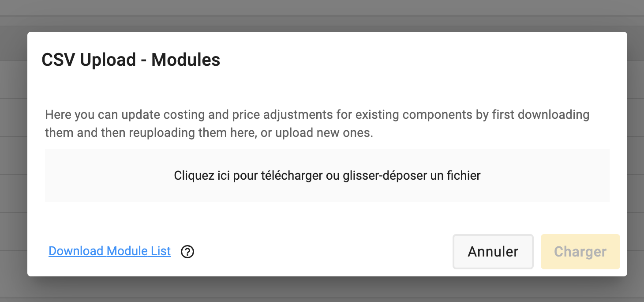Download the existing module list CSV
Image resolution: width=644 pixels, height=302 pixels.
point(109,251)
